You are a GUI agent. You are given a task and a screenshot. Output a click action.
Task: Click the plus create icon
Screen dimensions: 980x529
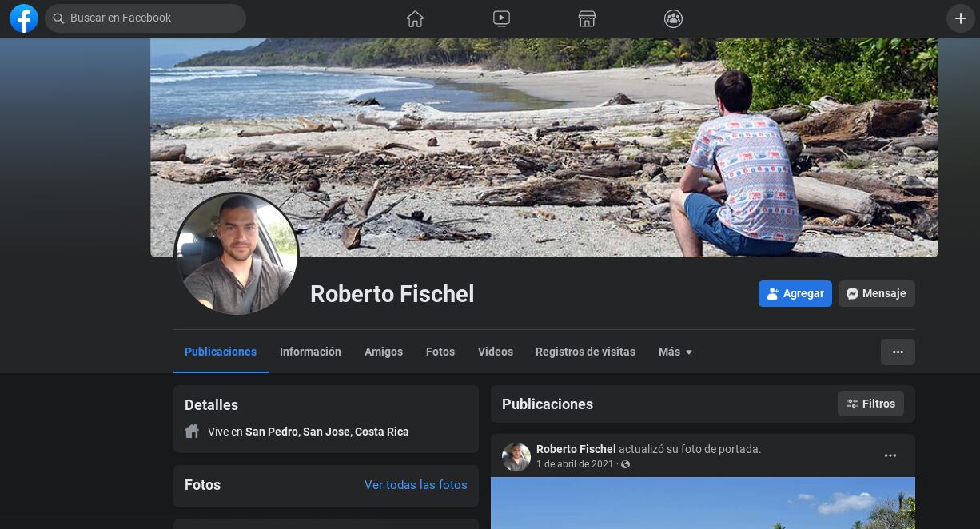point(960,18)
